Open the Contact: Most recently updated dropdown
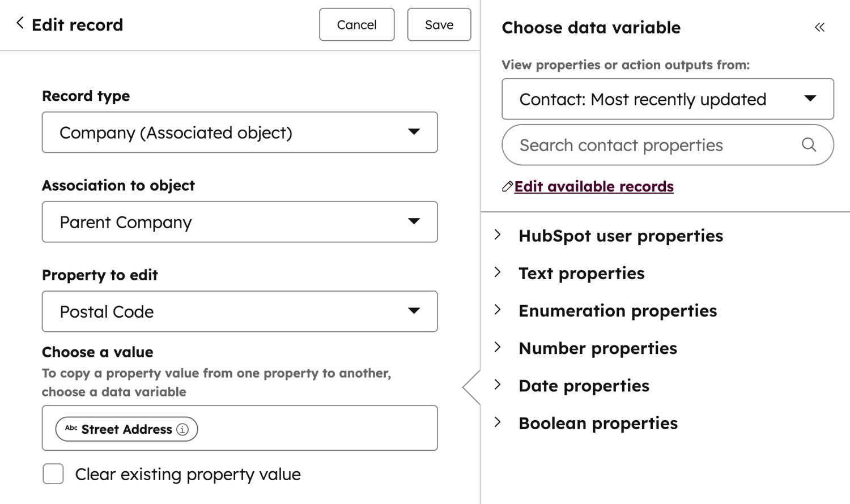Image resolution: width=850 pixels, height=504 pixels. (667, 99)
